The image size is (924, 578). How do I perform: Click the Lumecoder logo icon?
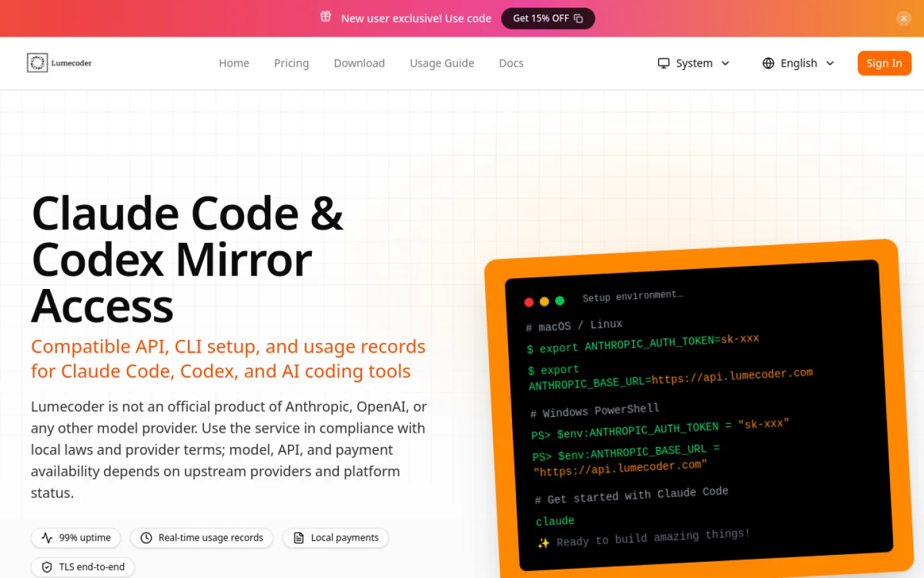tap(37, 63)
